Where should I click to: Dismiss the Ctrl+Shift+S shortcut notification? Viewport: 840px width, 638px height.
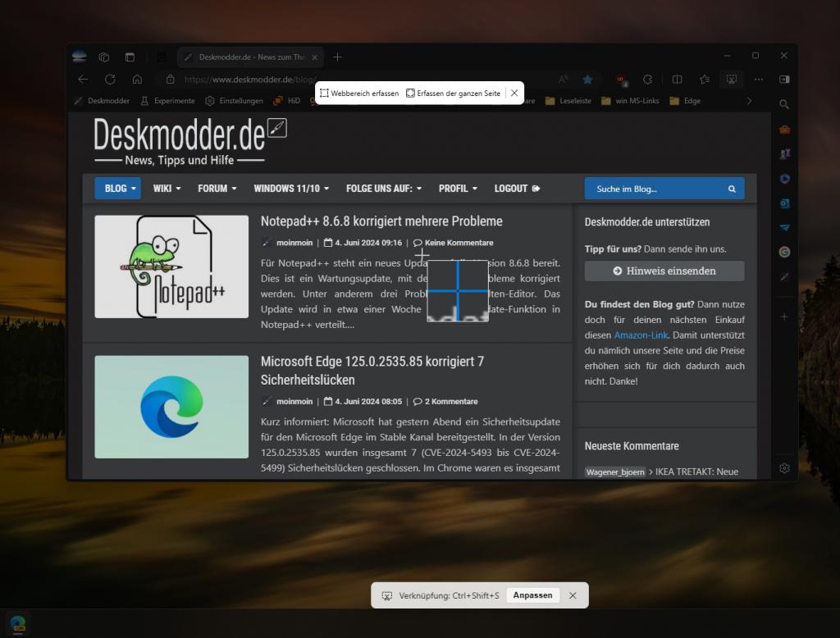tap(573, 595)
